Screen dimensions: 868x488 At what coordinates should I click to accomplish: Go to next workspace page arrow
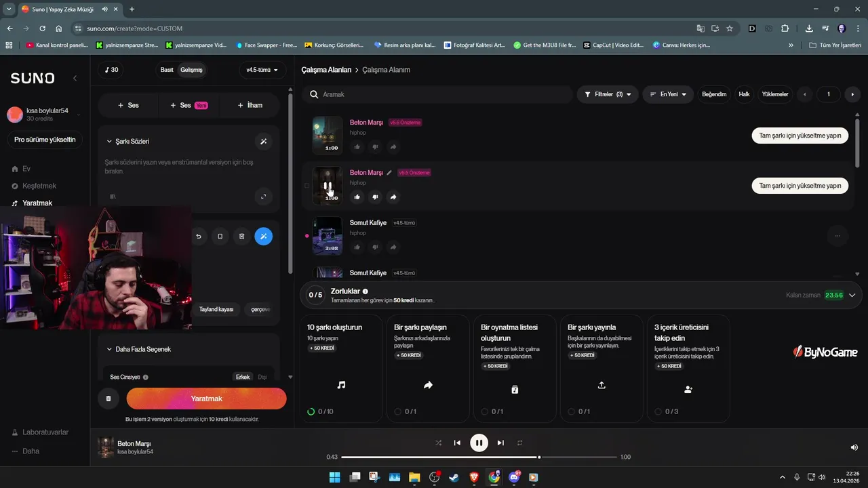(x=852, y=94)
